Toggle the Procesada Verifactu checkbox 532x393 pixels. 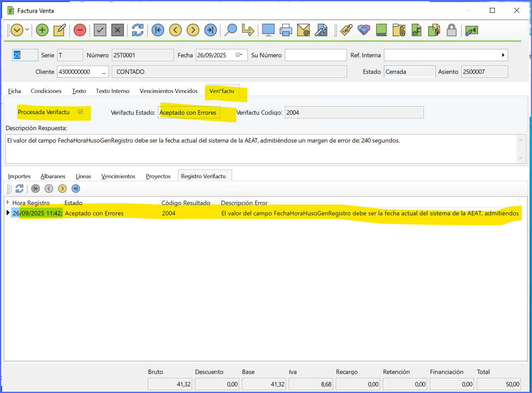pos(81,112)
